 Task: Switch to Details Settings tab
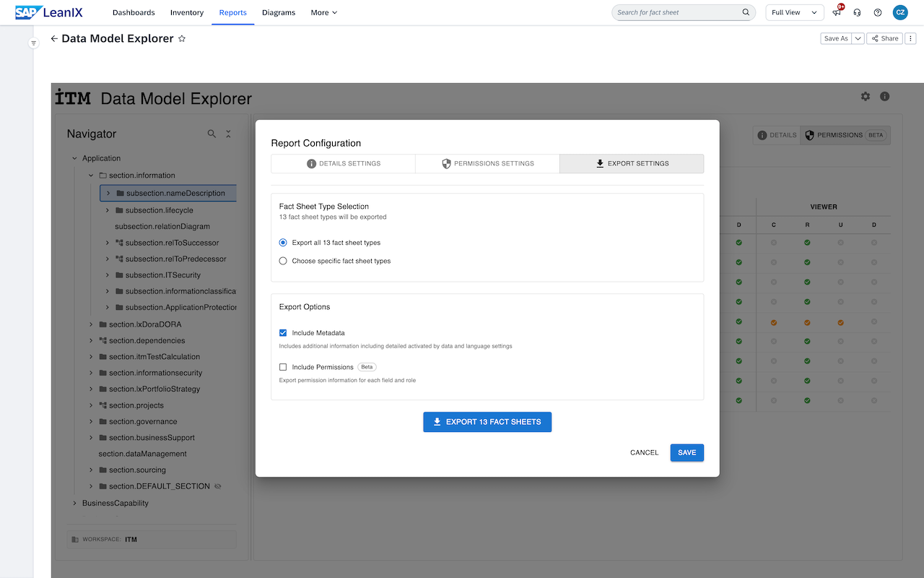pyautogui.click(x=344, y=163)
